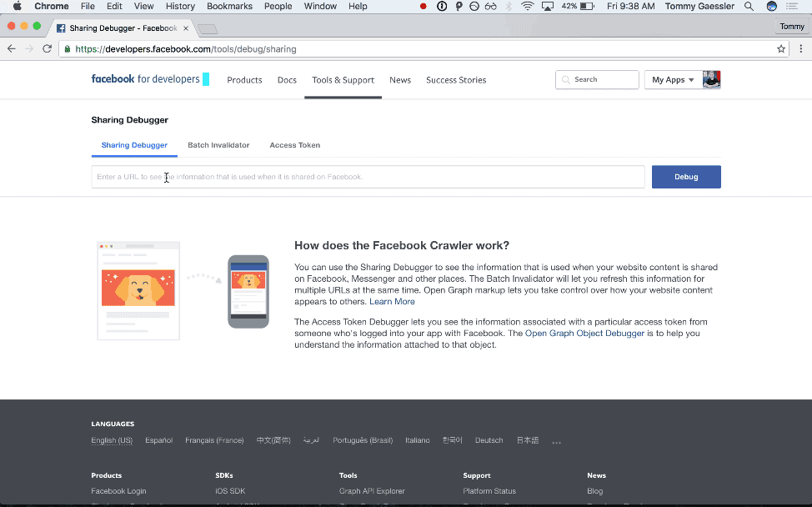Select the Arabic language link
The width and height of the screenshot is (812, 507).
(311, 441)
